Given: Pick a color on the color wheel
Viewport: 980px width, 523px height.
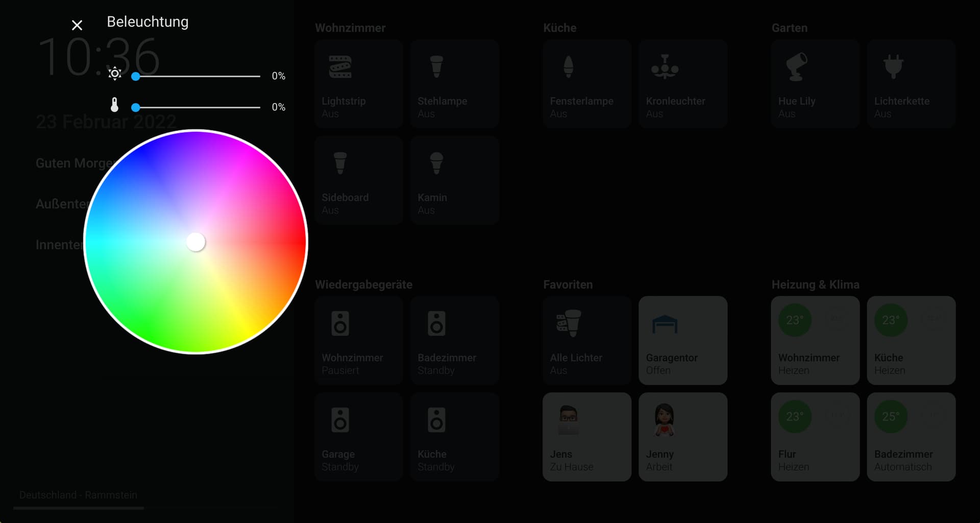Looking at the screenshot, I should point(196,242).
